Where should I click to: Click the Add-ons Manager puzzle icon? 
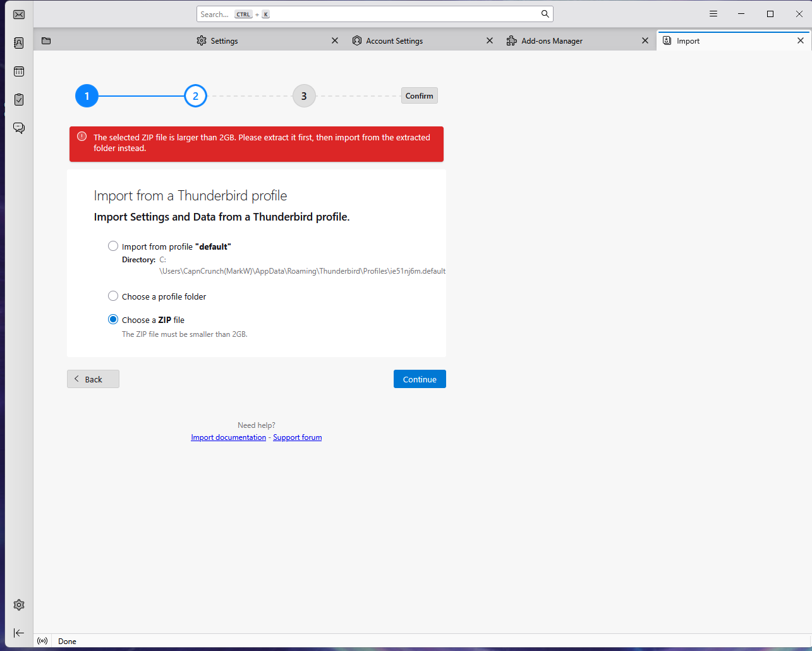coord(512,40)
